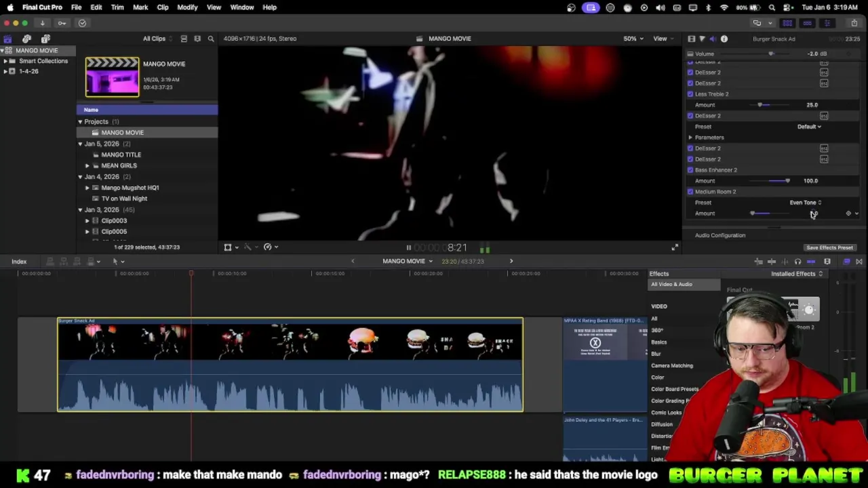
Task: Toggle clip appearance list view icon
Action: pyautogui.click(x=184, y=39)
